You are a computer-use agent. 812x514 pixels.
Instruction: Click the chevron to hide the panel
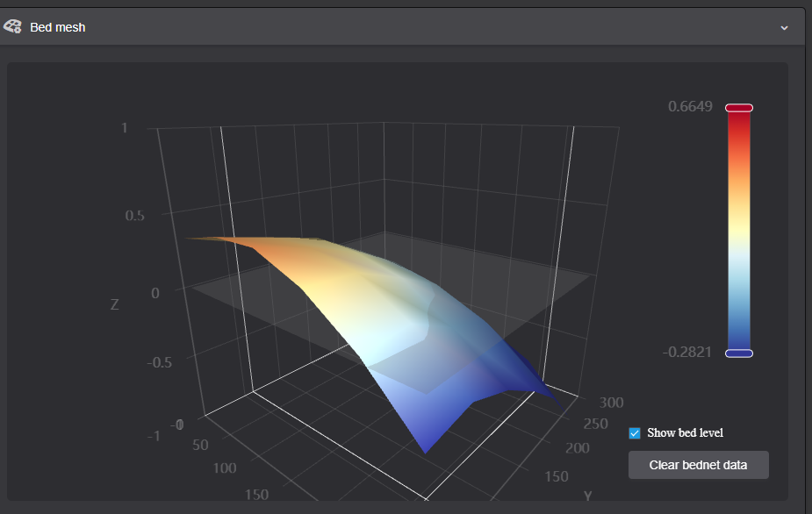click(x=785, y=27)
